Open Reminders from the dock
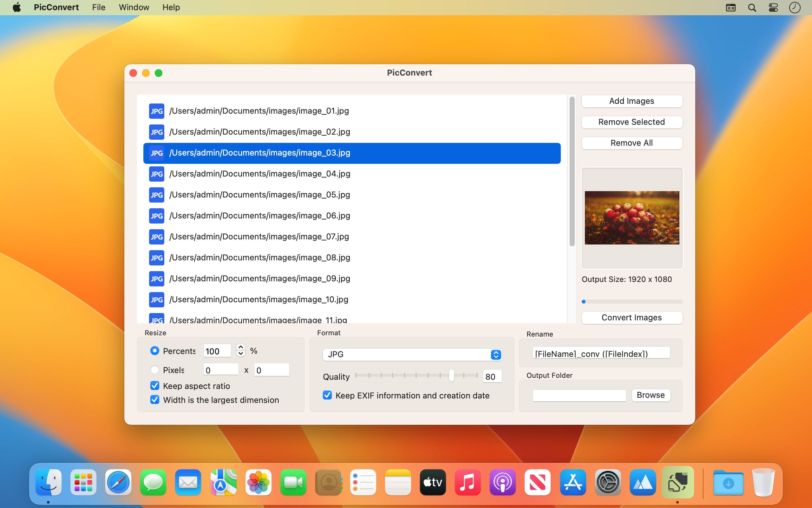Viewport: 812px width, 508px height. click(x=363, y=483)
